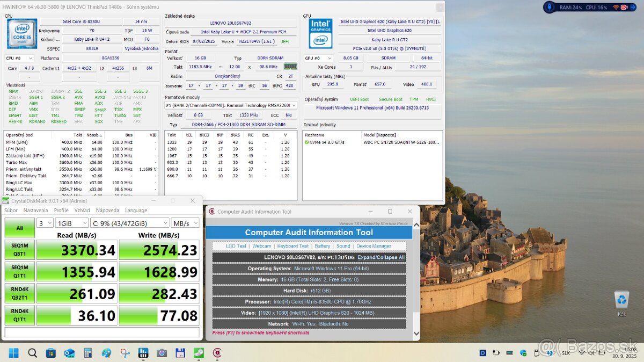The image size is (644, 362).
Task: Open Microsoft Store from the taskbar
Action: tap(51, 353)
